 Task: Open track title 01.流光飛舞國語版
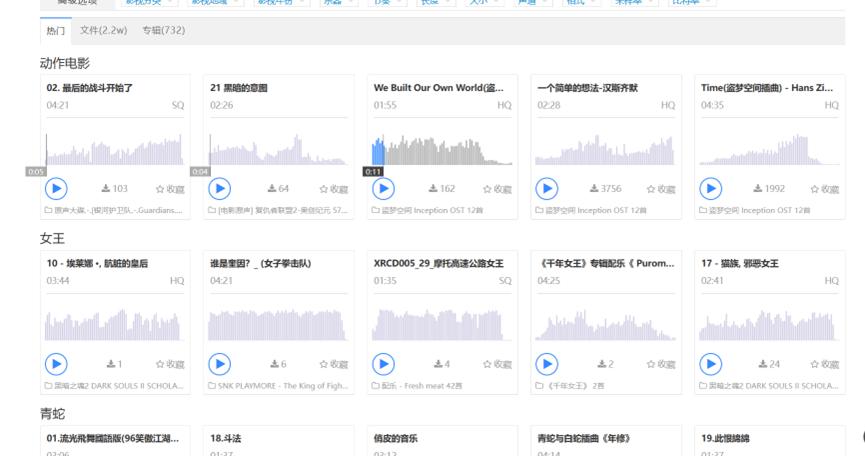tap(113, 438)
